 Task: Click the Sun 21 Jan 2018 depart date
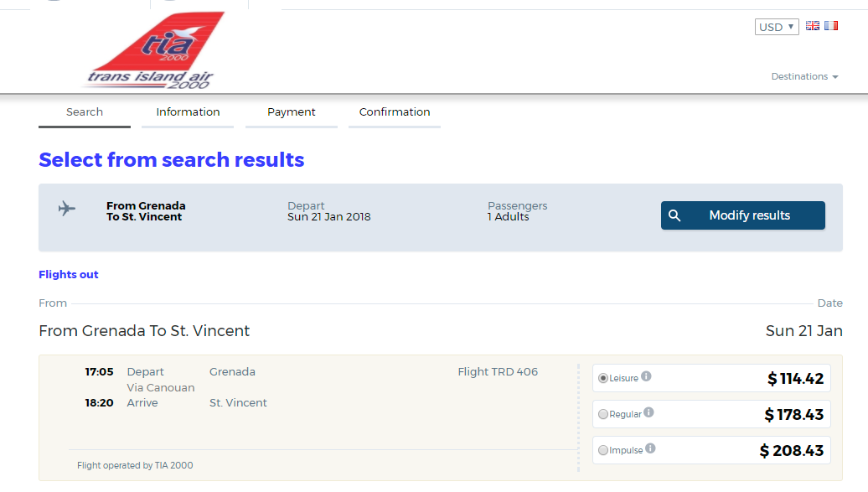(x=328, y=217)
